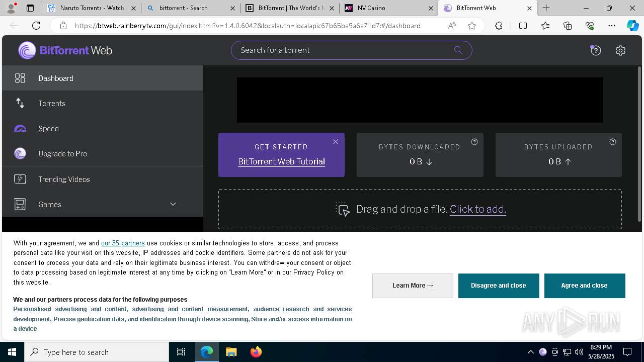Open the Edge tab actions menu
This screenshot has height=362, width=644.
click(30, 8)
